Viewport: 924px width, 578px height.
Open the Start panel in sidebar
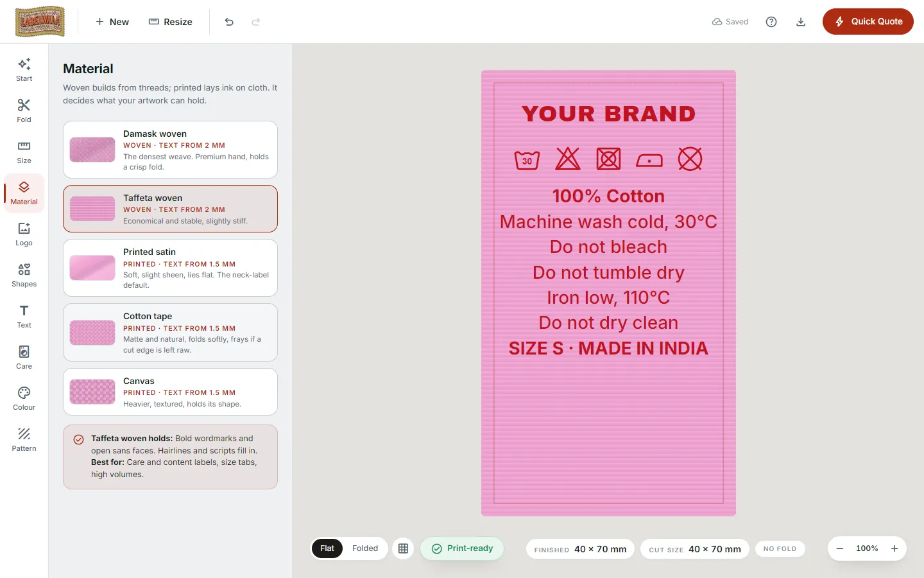(24, 70)
